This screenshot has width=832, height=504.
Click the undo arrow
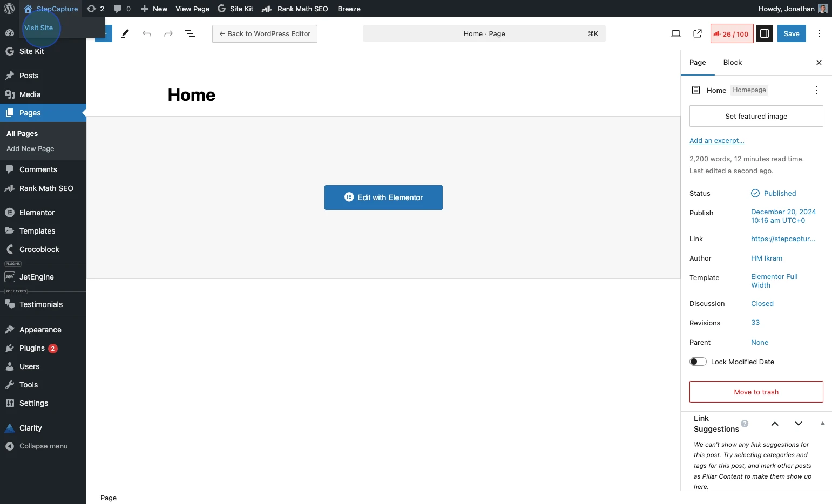[147, 33]
